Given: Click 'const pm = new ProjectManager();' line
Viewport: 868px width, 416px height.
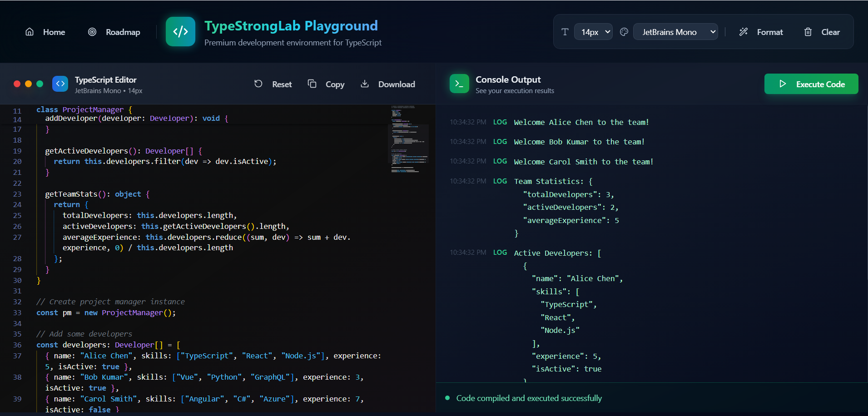Looking at the screenshot, I should 106,312.
